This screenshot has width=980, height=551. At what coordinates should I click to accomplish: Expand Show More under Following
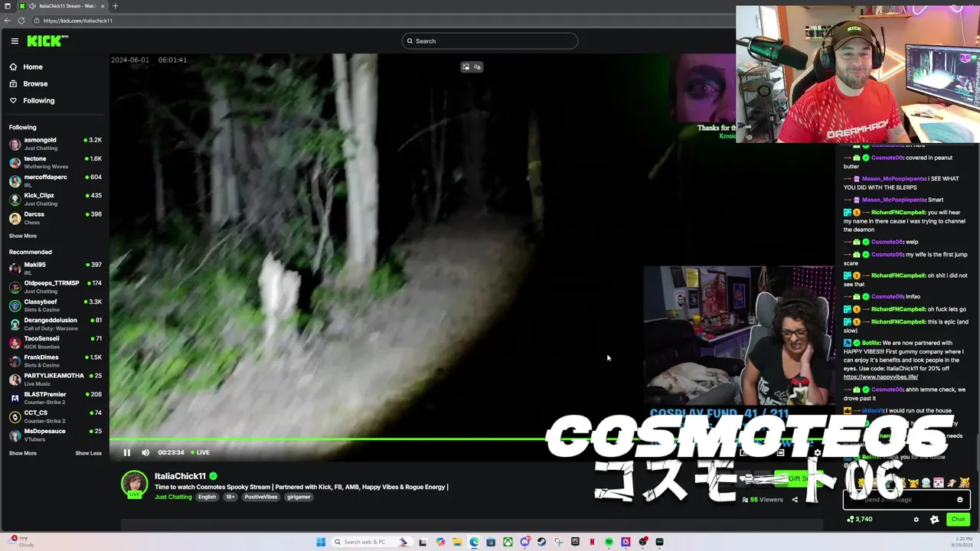(23, 236)
